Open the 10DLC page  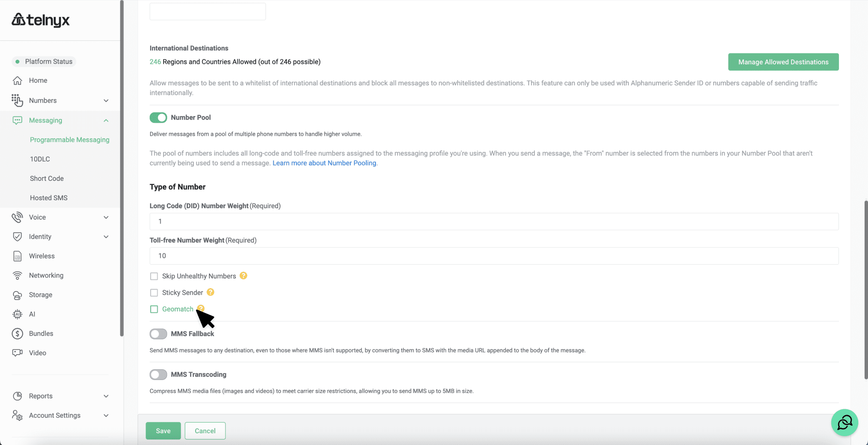pos(40,159)
